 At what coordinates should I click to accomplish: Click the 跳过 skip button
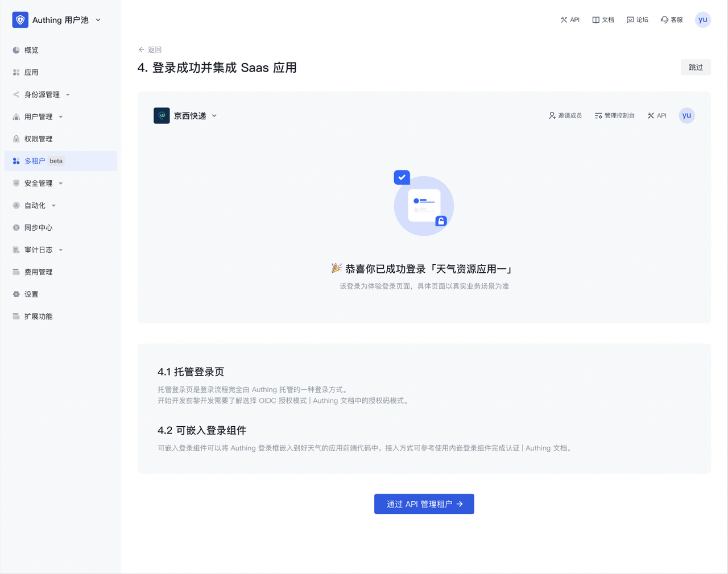696,68
